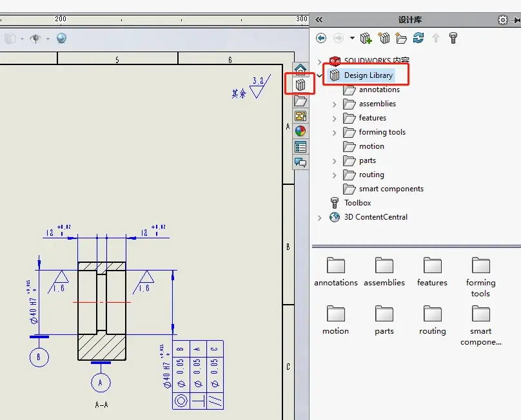Open the Display Style dropdown arrow
The image size is (521, 420).
point(22,39)
